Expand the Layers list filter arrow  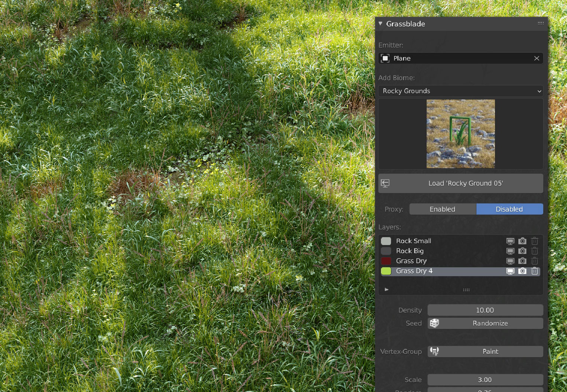tap(387, 290)
